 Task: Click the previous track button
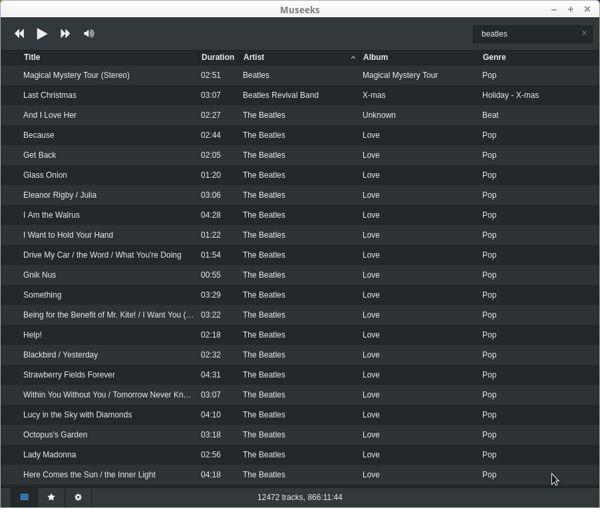click(19, 34)
